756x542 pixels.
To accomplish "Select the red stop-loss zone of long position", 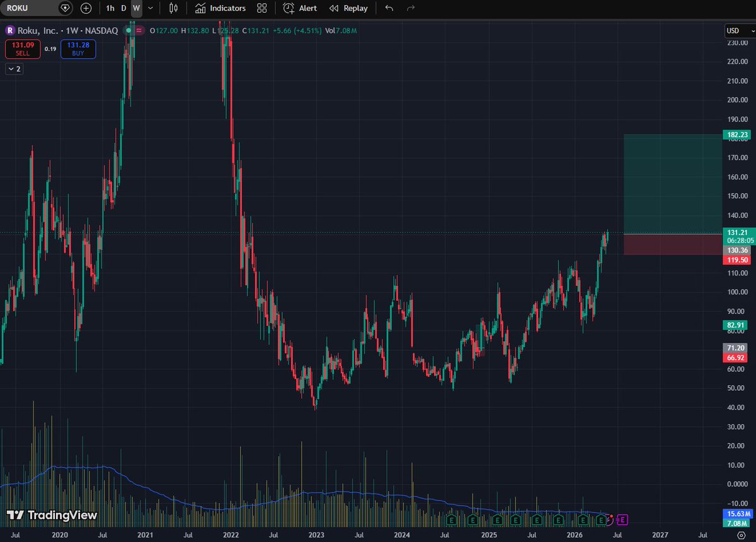I will [x=672, y=244].
